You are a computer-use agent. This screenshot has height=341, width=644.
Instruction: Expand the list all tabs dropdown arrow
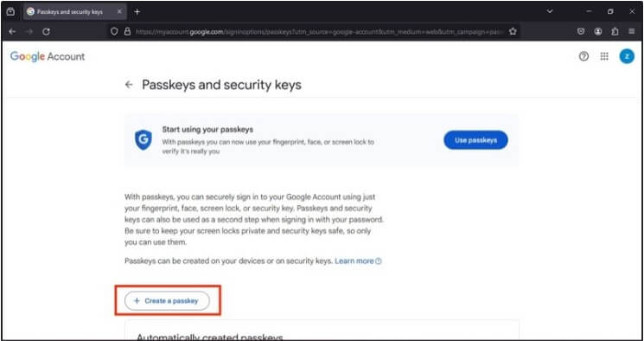click(x=550, y=11)
